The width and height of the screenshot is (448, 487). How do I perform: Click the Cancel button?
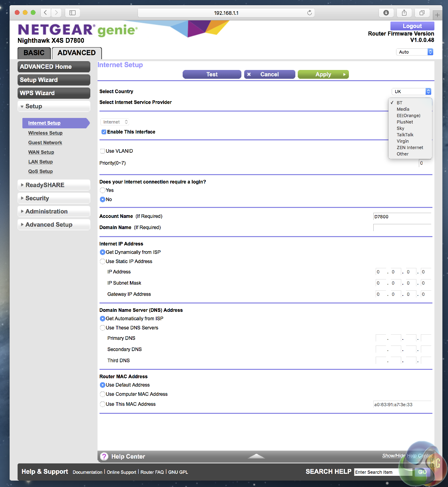point(269,74)
